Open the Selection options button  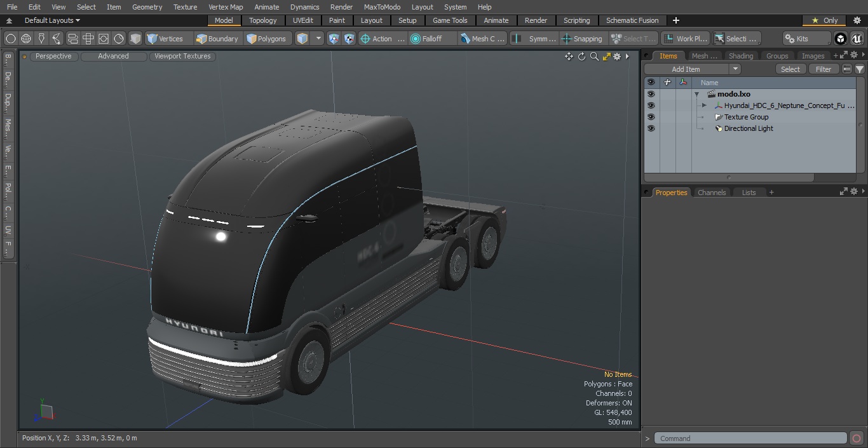coord(736,39)
